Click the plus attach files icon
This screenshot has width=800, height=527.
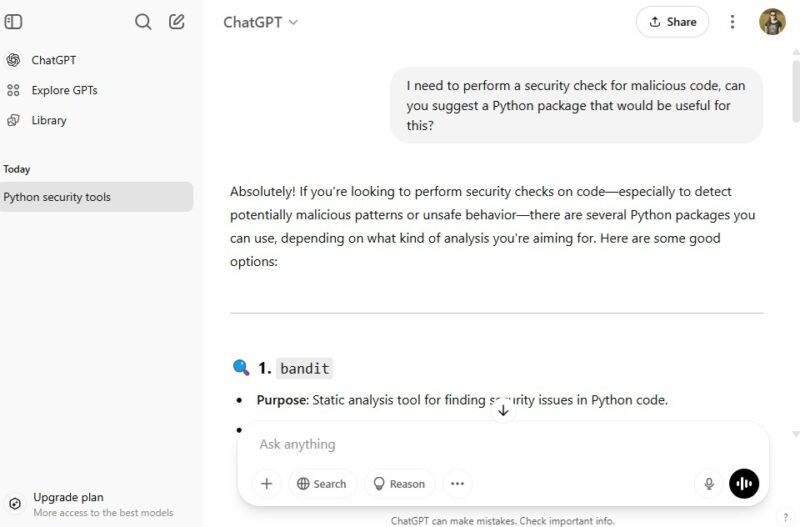[x=267, y=484]
